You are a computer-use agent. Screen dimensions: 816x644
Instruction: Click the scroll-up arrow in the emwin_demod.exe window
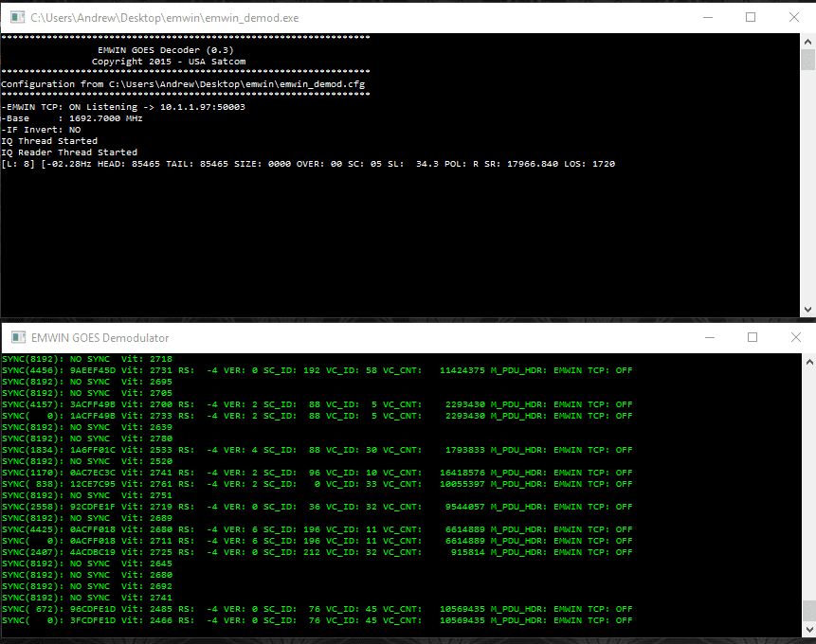(807, 42)
